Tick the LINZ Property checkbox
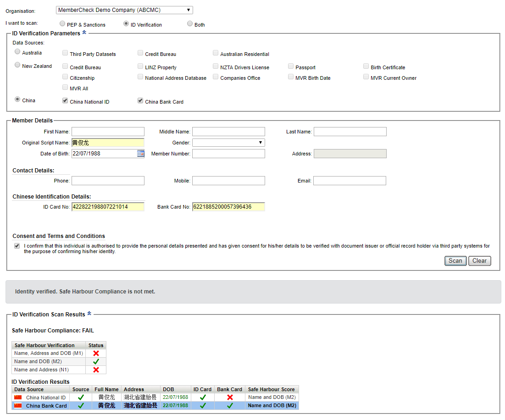Viewport: 505px width, 420px height. coord(140,66)
